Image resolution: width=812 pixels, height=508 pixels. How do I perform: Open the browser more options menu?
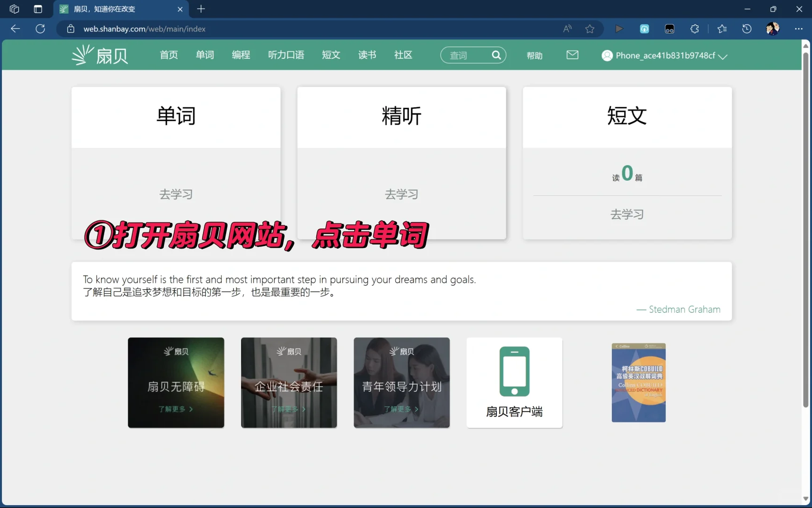click(799, 29)
